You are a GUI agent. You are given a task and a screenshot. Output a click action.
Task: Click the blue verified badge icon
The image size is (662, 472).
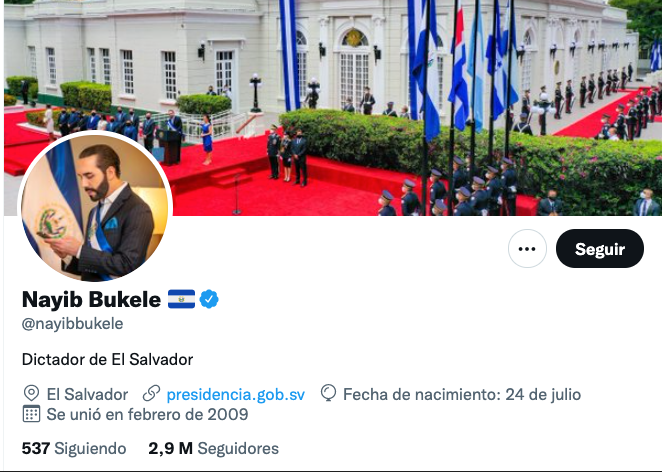click(x=209, y=299)
